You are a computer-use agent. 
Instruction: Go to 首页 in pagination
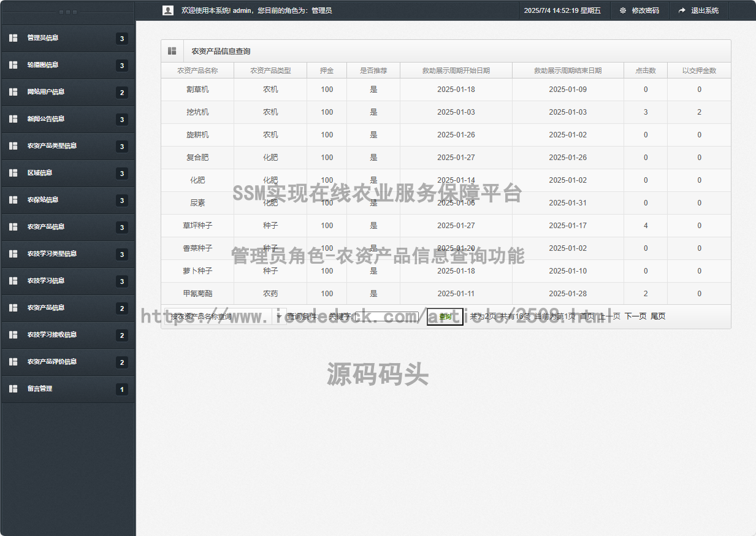(x=587, y=316)
